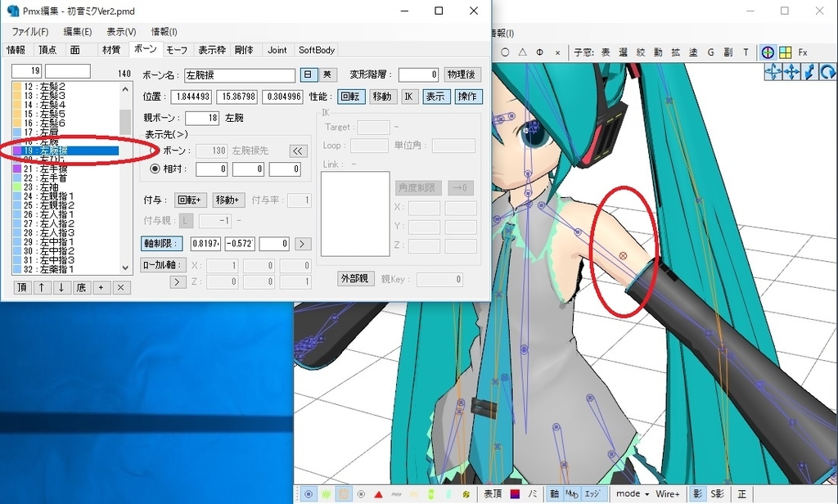The width and height of the screenshot is (838, 504).
Task: Open the 表 sub-window in viewer toolbar
Action: tap(606, 52)
